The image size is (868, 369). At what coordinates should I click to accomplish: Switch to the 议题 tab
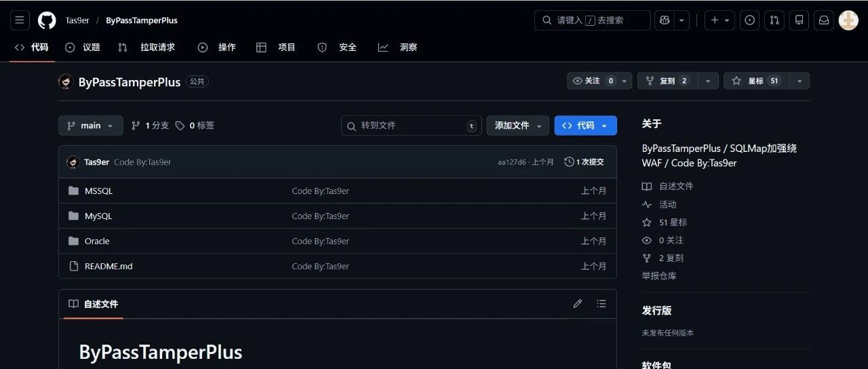[x=83, y=47]
